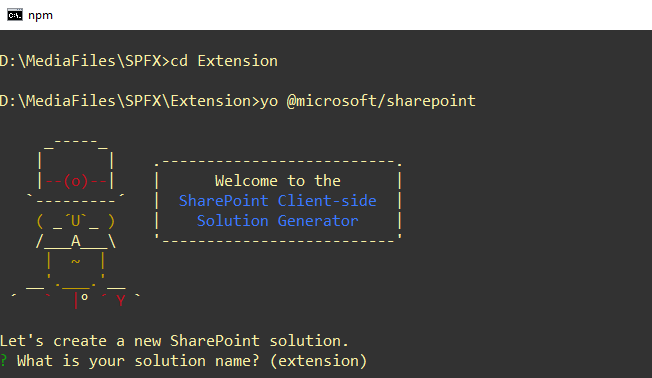Click the "(extension)" default value text

(319, 361)
